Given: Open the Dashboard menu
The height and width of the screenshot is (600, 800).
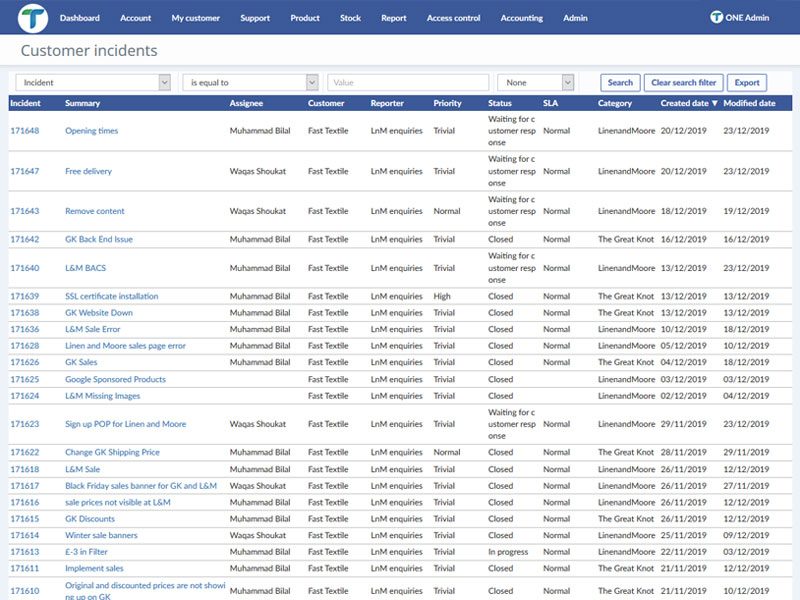Looking at the screenshot, I should coord(80,18).
